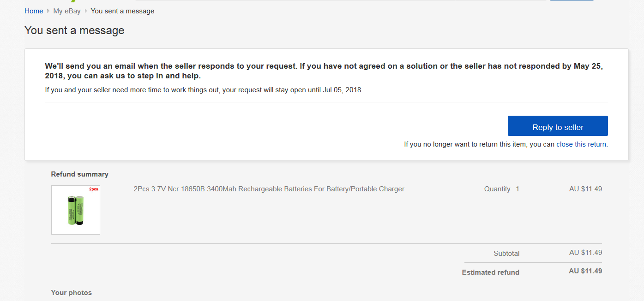This screenshot has height=301, width=644.
Task: Click the Refund summary heading
Action: (x=79, y=174)
